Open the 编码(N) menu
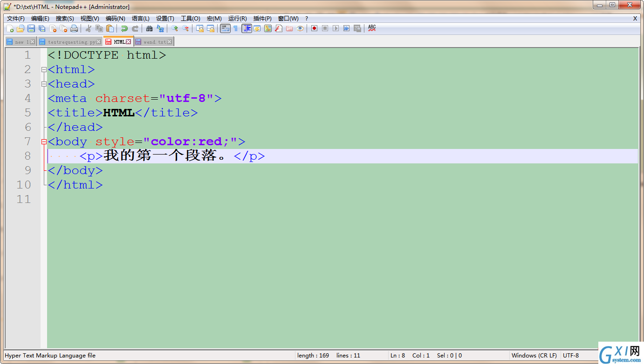644x364 pixels. 115,19
